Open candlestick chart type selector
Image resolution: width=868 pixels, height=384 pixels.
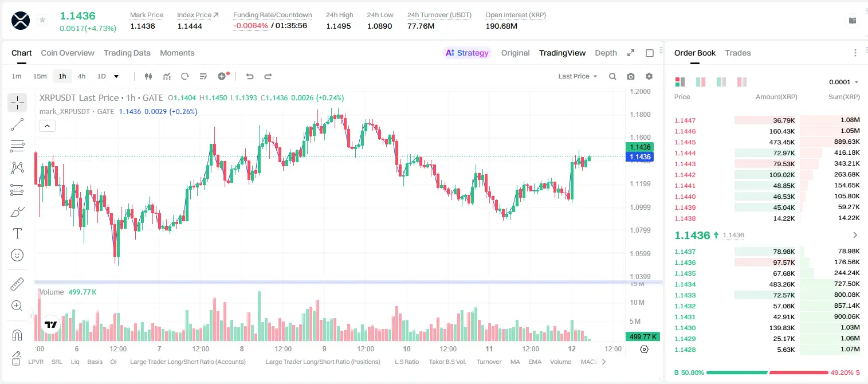pos(149,76)
